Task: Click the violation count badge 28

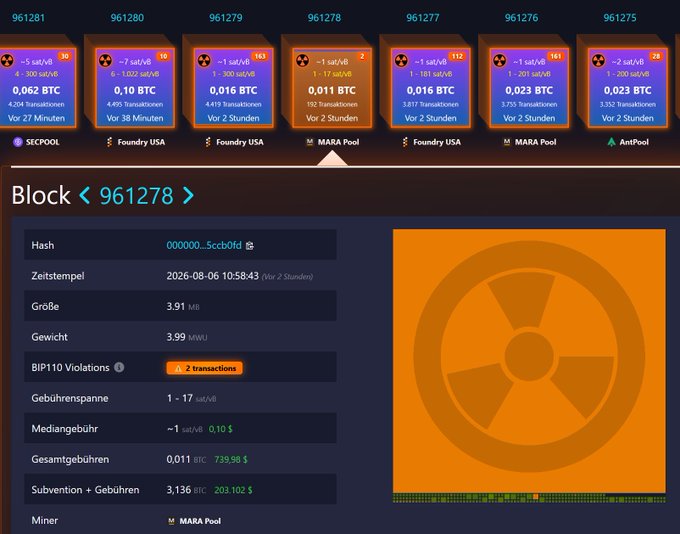Action: (656, 56)
